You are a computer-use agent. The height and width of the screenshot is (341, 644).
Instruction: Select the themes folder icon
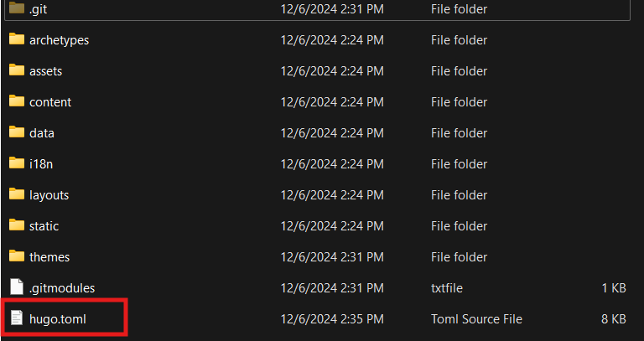tap(17, 256)
